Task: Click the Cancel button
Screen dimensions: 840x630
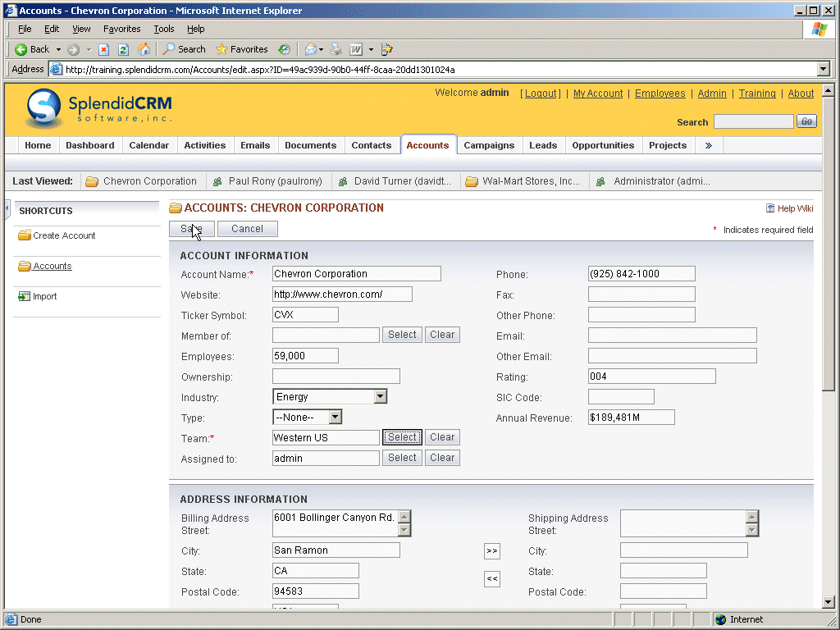Action: (x=247, y=229)
